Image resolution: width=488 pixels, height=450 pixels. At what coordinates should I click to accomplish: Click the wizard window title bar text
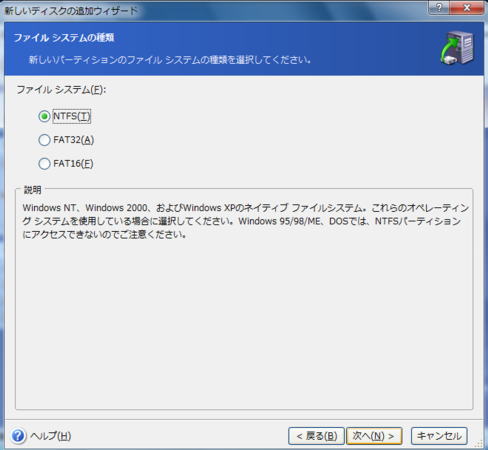click(x=71, y=11)
